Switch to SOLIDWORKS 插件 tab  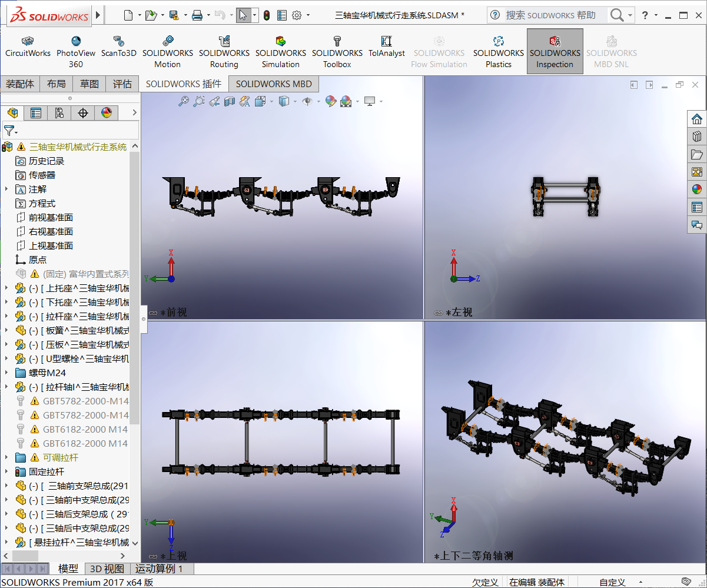tap(184, 84)
